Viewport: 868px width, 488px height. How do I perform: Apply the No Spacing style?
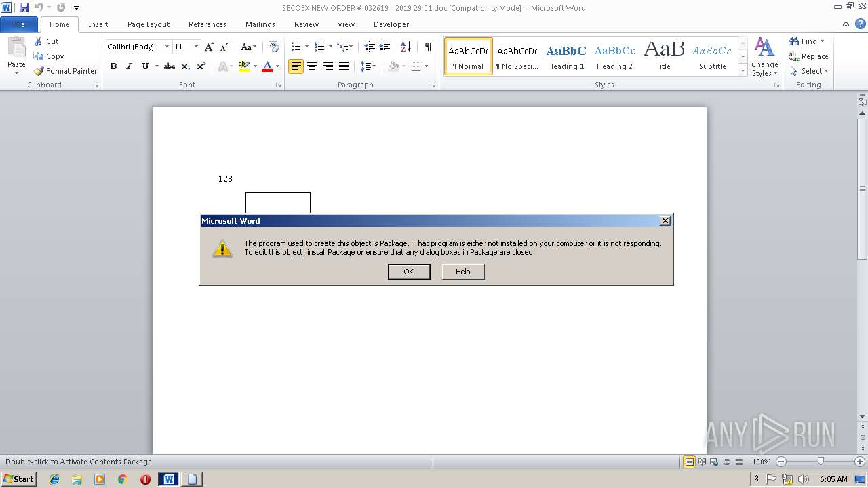point(517,56)
